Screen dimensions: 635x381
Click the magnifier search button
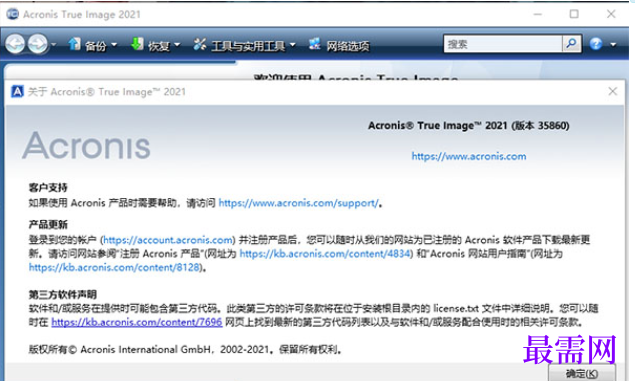pyautogui.click(x=571, y=44)
